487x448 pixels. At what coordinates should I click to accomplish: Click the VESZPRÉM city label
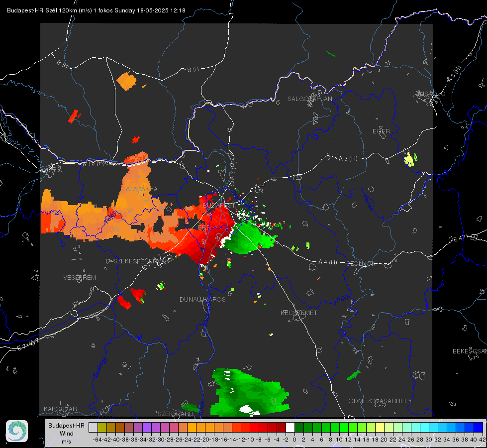tap(80, 278)
